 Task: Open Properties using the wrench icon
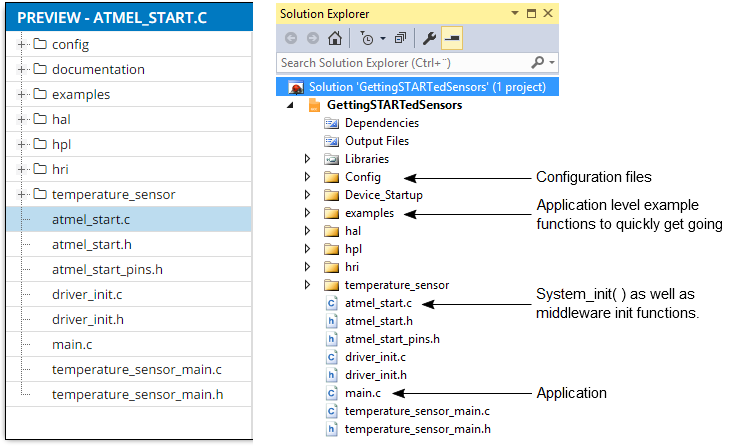(429, 38)
